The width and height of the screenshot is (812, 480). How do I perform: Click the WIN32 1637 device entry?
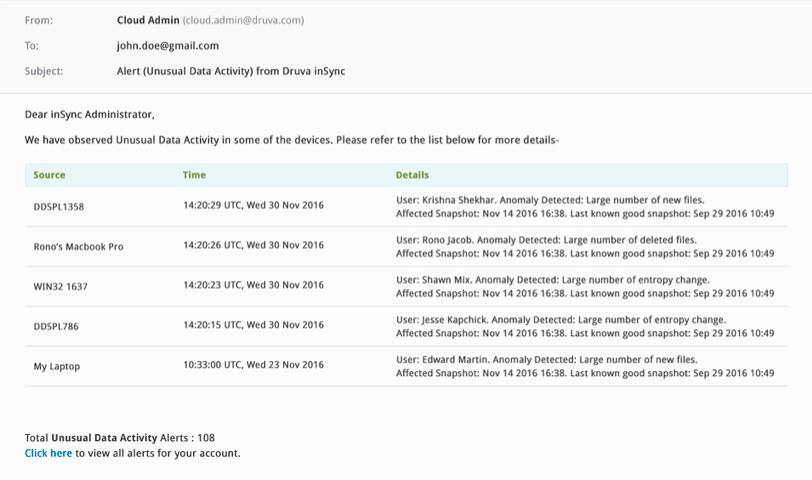(x=61, y=286)
